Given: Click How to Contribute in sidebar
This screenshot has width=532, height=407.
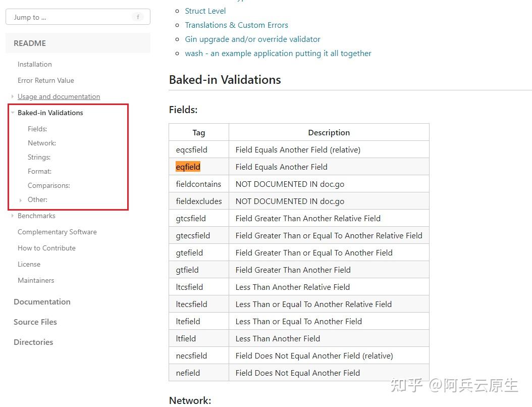Looking at the screenshot, I should pyautogui.click(x=46, y=248).
